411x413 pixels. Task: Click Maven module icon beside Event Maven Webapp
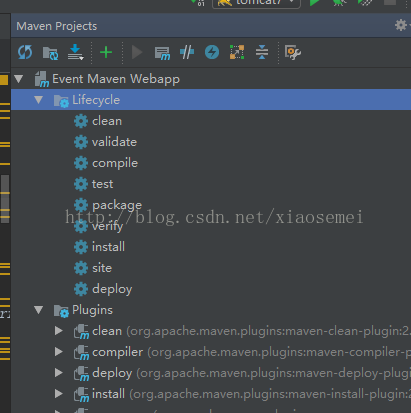click(42, 79)
